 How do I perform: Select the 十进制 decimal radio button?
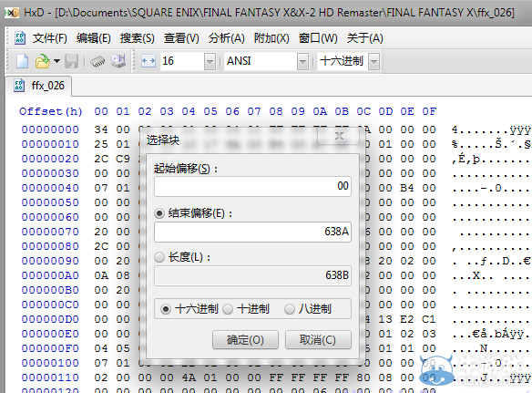(228, 309)
